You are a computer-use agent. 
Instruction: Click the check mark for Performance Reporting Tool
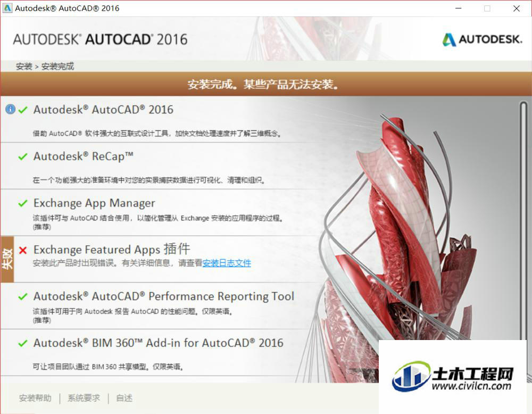click(23, 296)
